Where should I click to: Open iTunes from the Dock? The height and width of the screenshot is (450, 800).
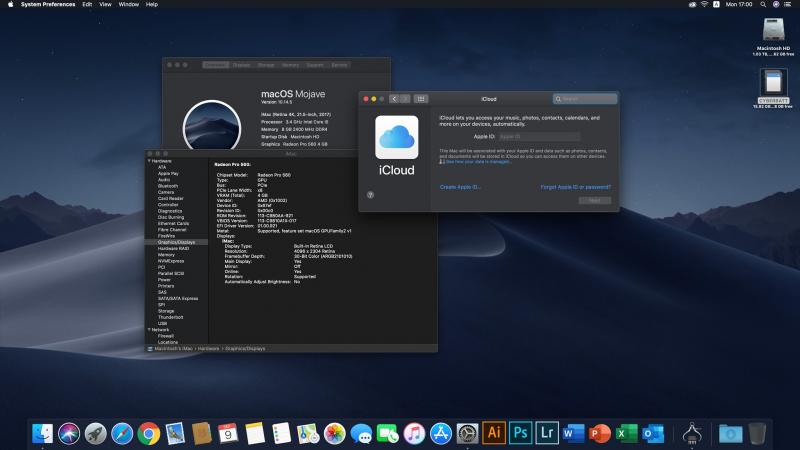point(414,434)
